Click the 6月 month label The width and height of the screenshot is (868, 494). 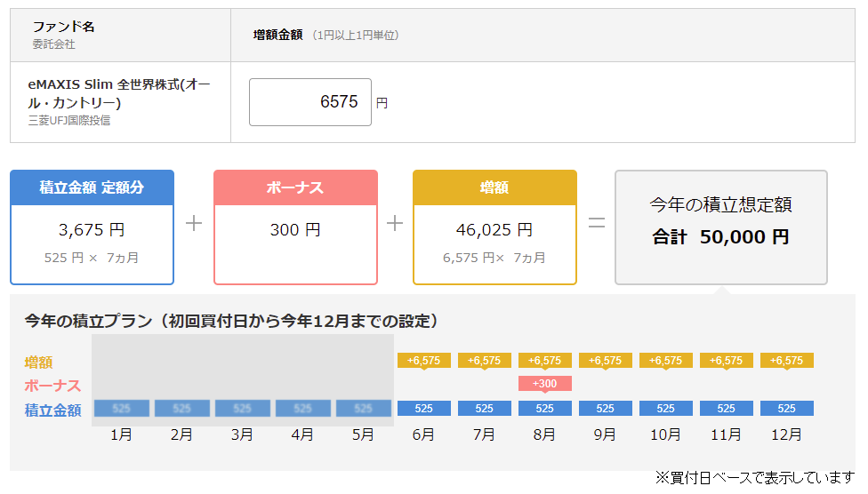[x=423, y=434]
